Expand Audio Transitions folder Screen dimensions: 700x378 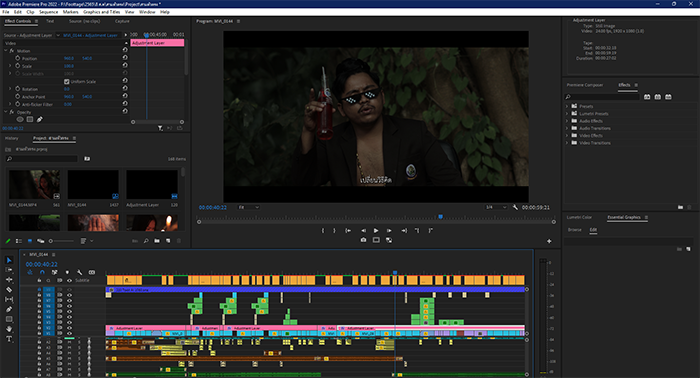pyautogui.click(x=567, y=128)
